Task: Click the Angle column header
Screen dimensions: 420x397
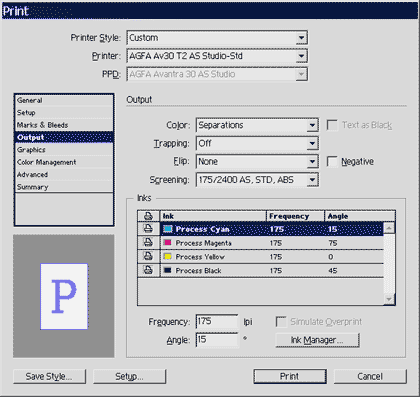Action: pyautogui.click(x=360, y=216)
